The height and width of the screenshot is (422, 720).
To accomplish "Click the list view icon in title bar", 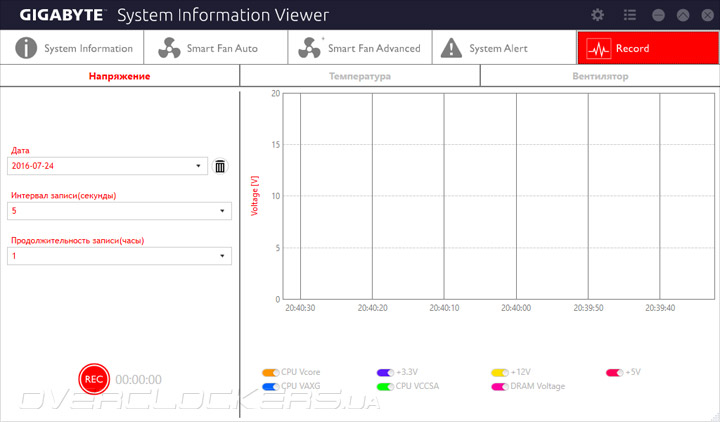I will pyautogui.click(x=630, y=15).
